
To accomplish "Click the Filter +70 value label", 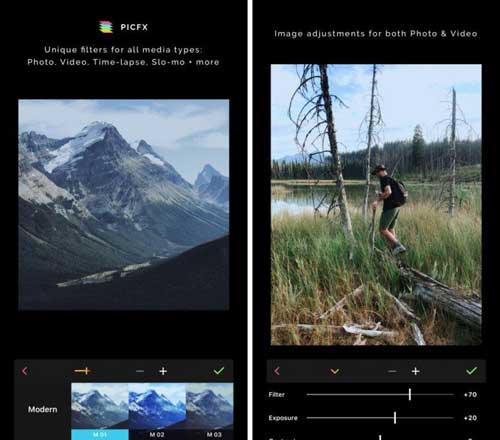I will point(470,395).
